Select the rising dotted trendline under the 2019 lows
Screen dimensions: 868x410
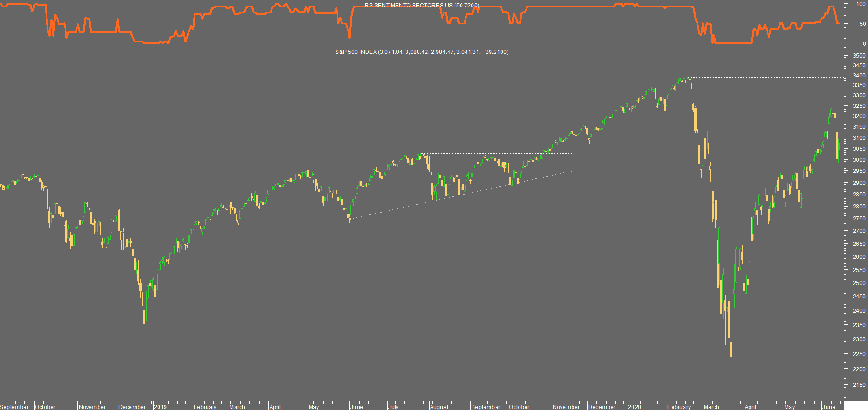click(x=461, y=195)
